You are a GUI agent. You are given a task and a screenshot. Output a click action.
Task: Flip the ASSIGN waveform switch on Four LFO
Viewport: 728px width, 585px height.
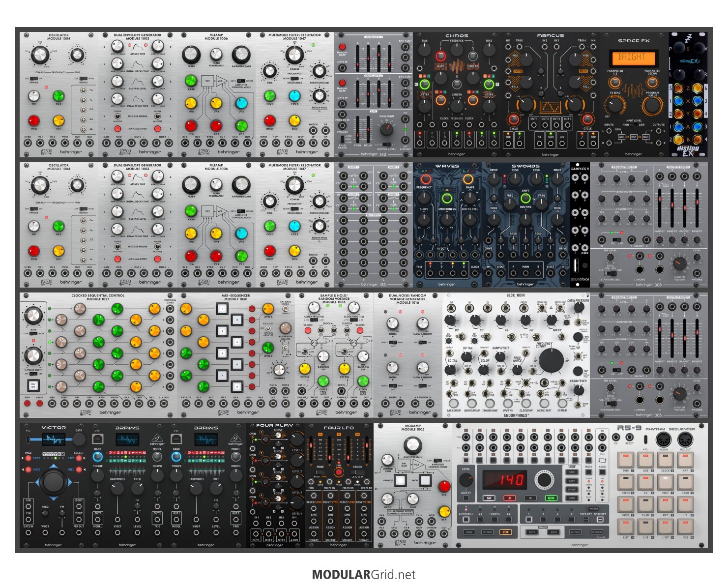(357, 472)
